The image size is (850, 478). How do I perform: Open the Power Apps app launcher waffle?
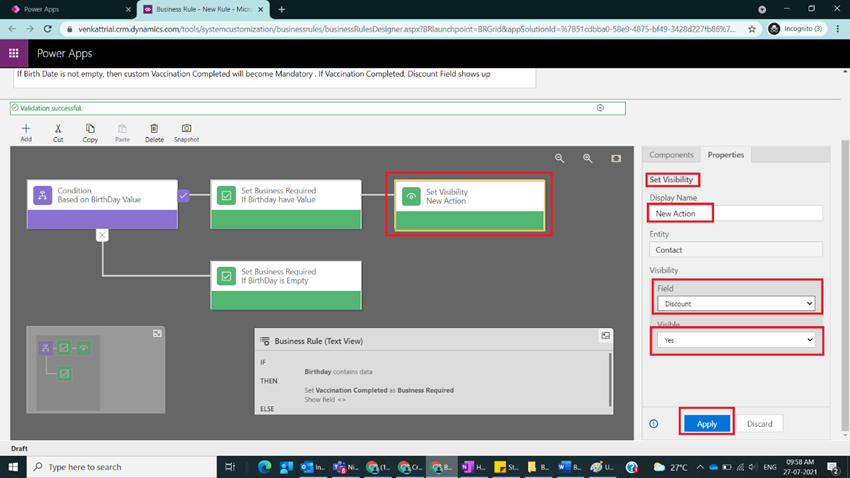point(14,53)
